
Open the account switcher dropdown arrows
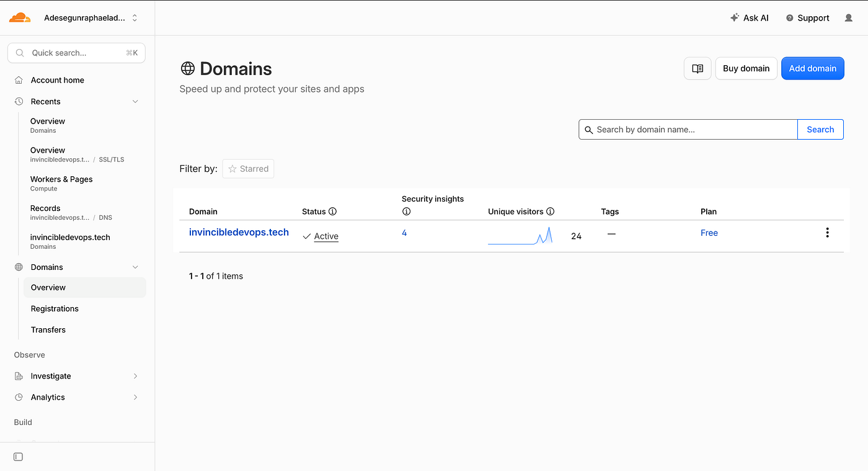click(x=135, y=18)
